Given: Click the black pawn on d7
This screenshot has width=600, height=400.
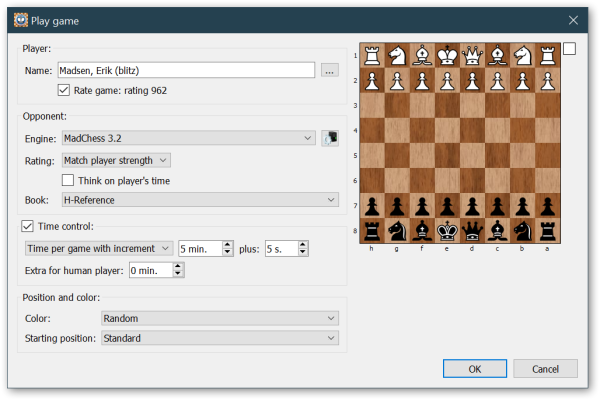Looking at the screenshot, I should pos(473,206).
